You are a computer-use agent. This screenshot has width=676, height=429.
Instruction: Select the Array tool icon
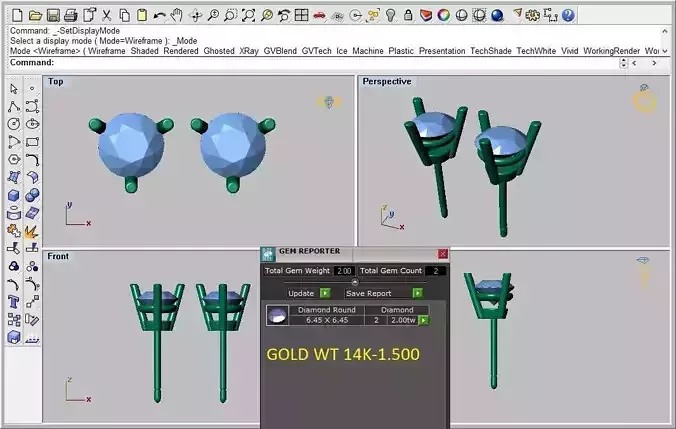[x=14, y=319]
